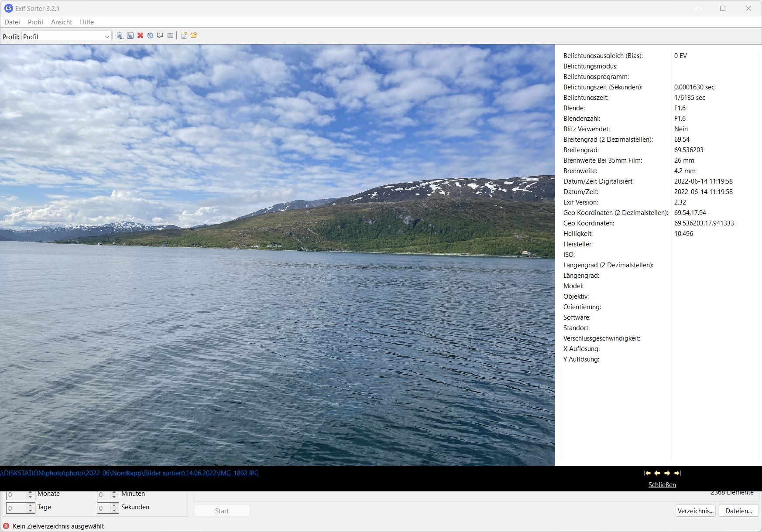Click the new folder toolbar icon
Viewport: 762px width, 532px height.
pos(194,36)
